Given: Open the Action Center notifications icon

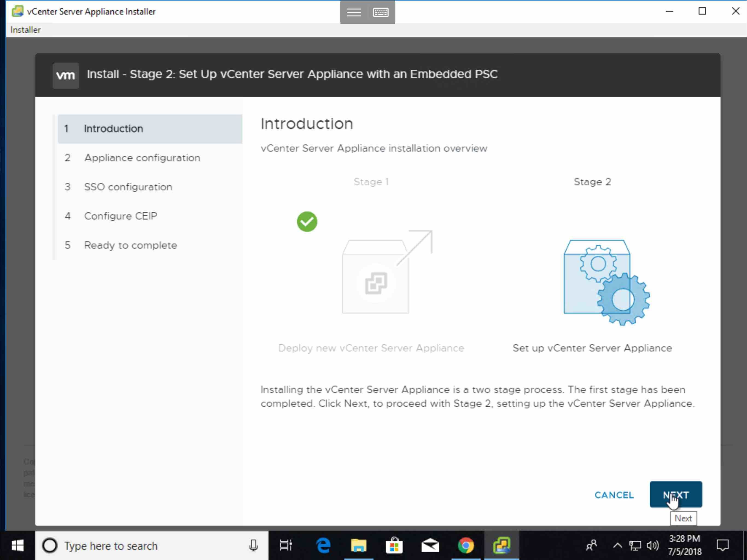Looking at the screenshot, I should (x=722, y=546).
